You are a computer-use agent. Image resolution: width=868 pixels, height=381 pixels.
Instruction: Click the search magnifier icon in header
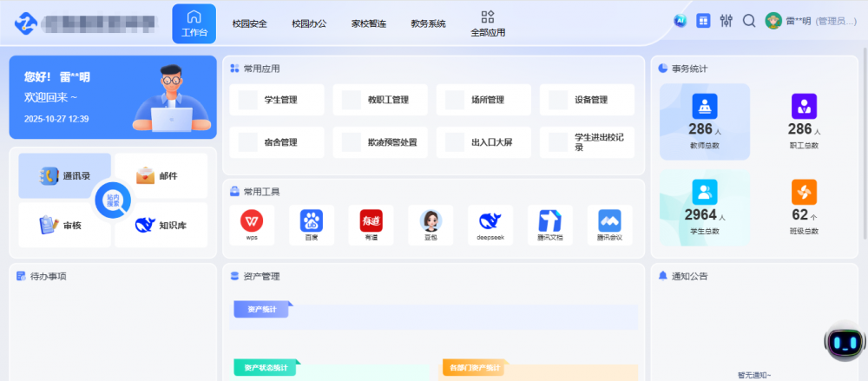point(749,21)
